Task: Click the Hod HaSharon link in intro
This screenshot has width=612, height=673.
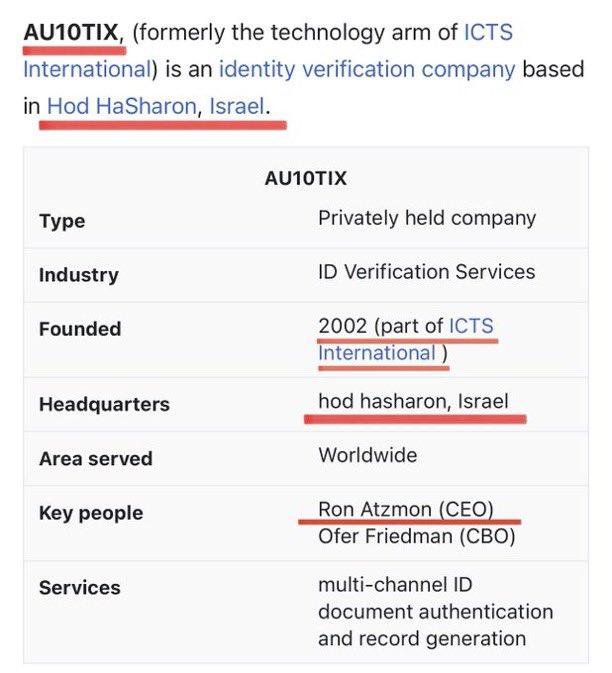Action: pyautogui.click(x=121, y=105)
